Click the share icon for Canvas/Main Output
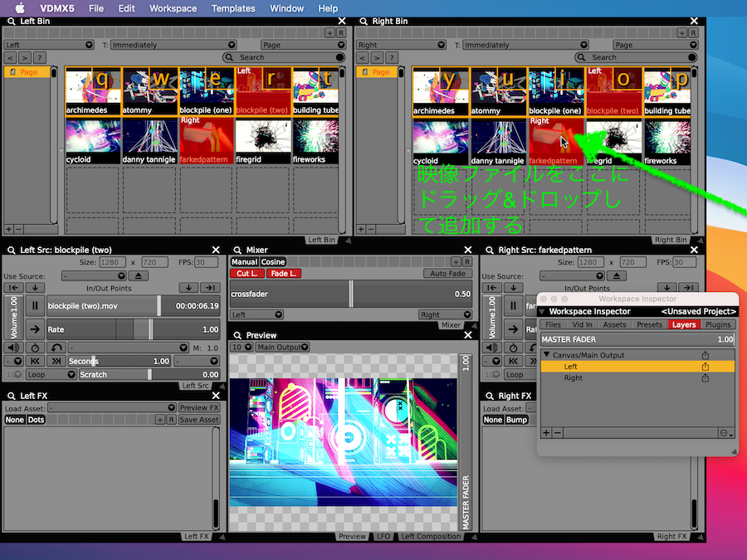747x560 pixels. (705, 355)
